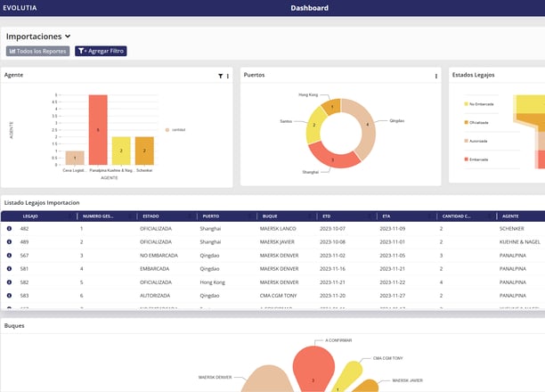Screen dimensions: 545x392
Task: Click the info icon for legajo 489
Action: coord(10,241)
